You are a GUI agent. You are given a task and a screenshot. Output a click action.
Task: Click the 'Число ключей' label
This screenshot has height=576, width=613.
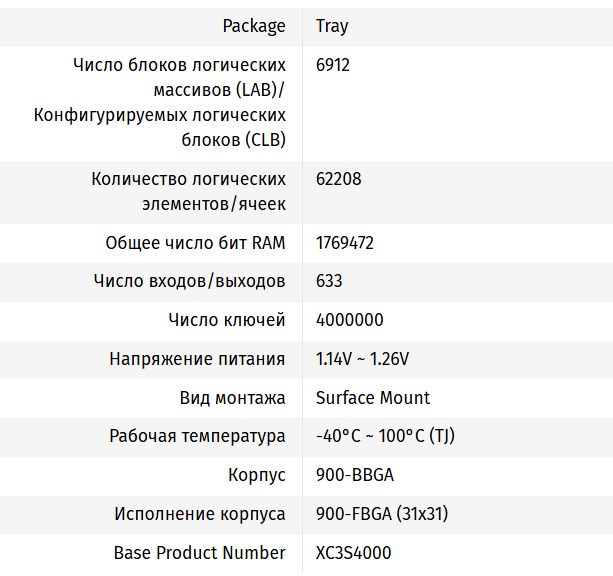[x=227, y=320]
